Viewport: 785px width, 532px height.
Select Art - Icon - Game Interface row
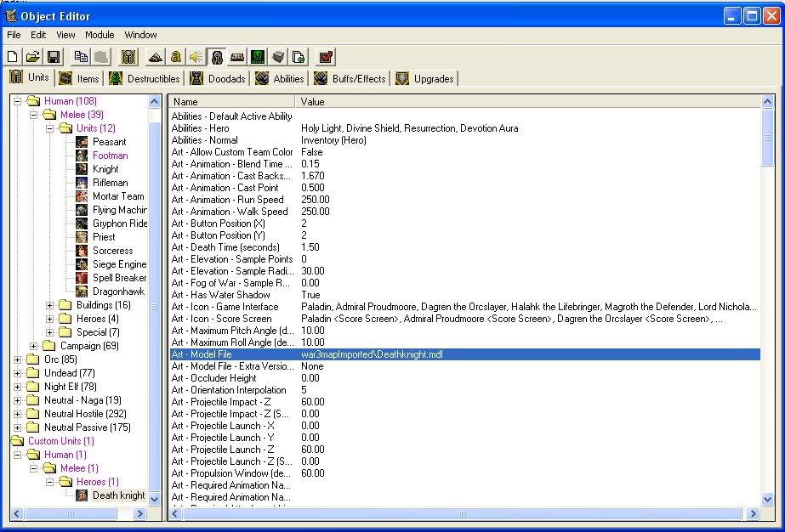(465, 307)
